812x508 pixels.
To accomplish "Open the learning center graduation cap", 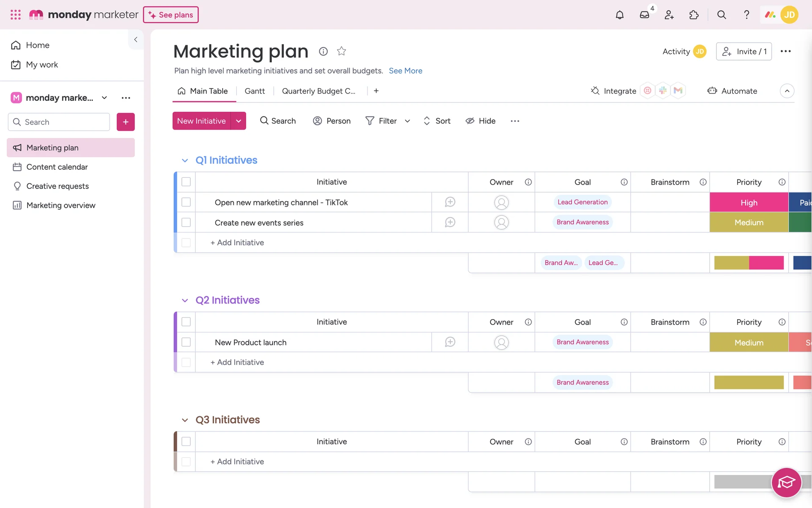I will tap(786, 482).
